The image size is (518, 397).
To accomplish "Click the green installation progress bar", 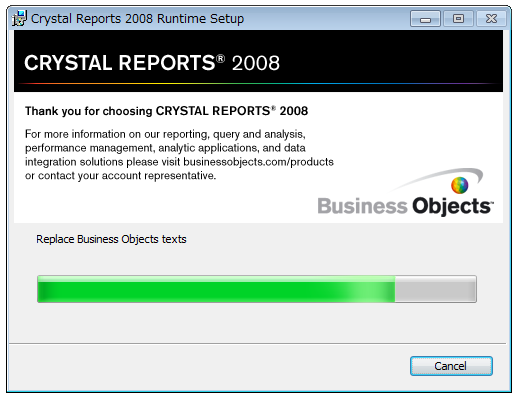I will click(257, 289).
